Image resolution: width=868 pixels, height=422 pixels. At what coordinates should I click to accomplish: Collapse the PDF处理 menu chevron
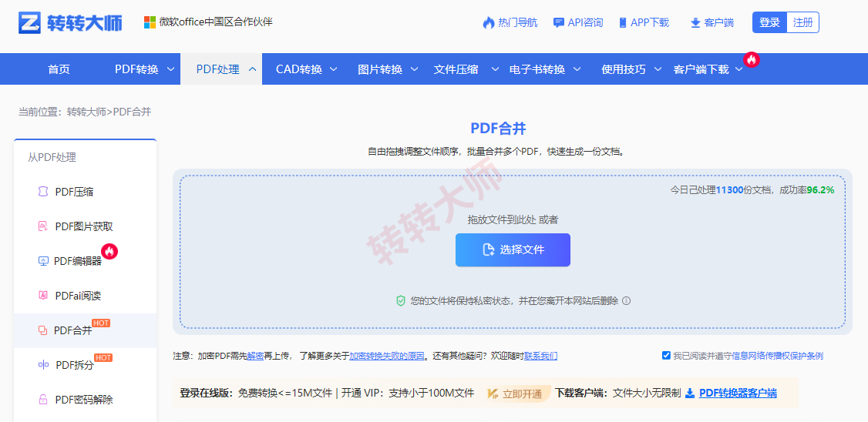point(252,69)
